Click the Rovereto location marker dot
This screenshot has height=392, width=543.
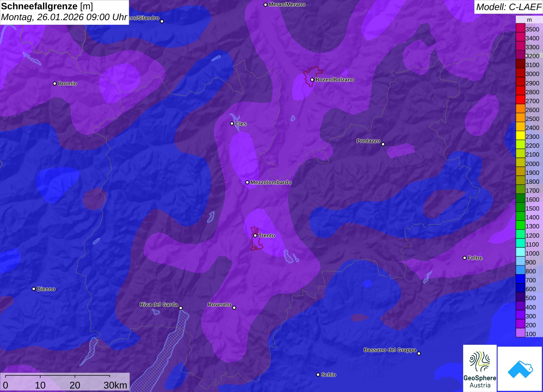coord(234,308)
